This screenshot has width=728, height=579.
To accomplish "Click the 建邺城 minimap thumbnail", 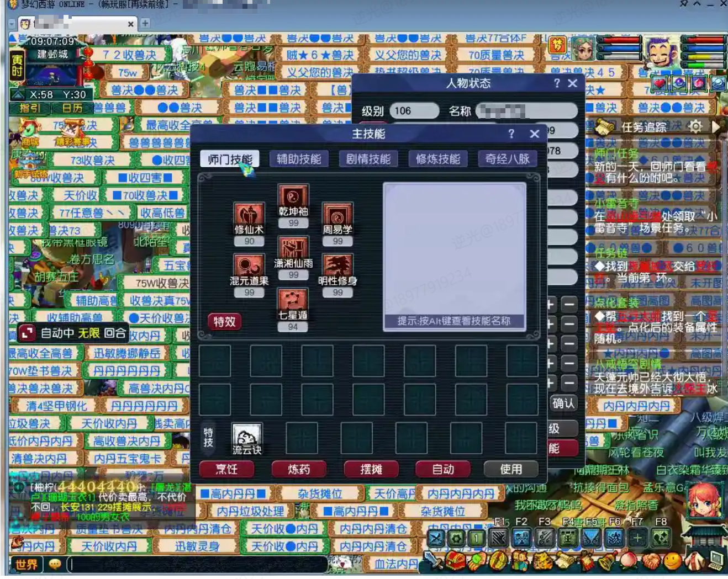I will pyautogui.click(x=52, y=75).
